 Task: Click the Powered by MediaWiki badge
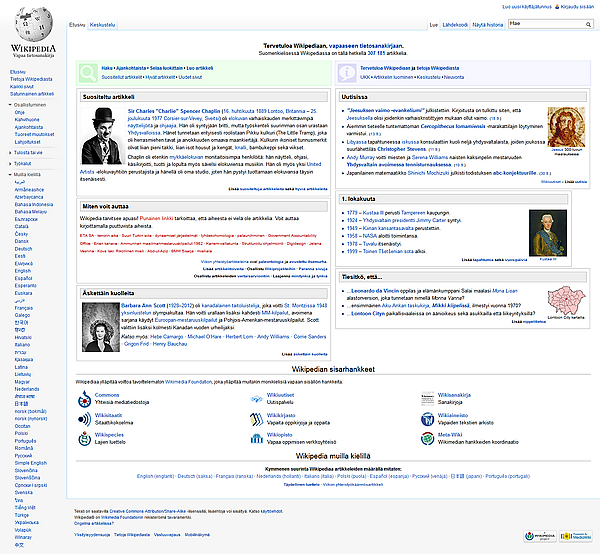pos(576,536)
